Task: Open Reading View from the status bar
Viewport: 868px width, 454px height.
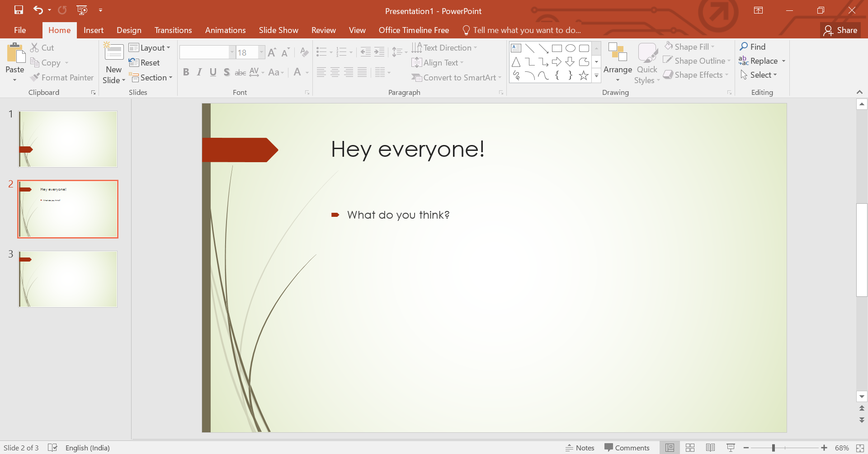Action: pos(710,448)
